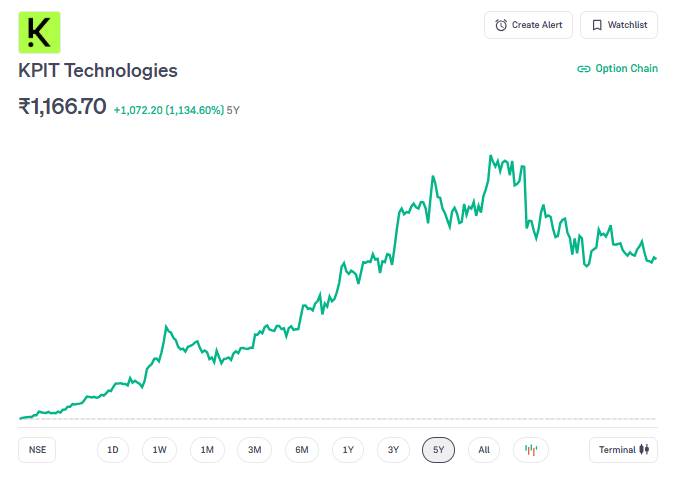
Task: Select the 1D time range
Action: 113,450
